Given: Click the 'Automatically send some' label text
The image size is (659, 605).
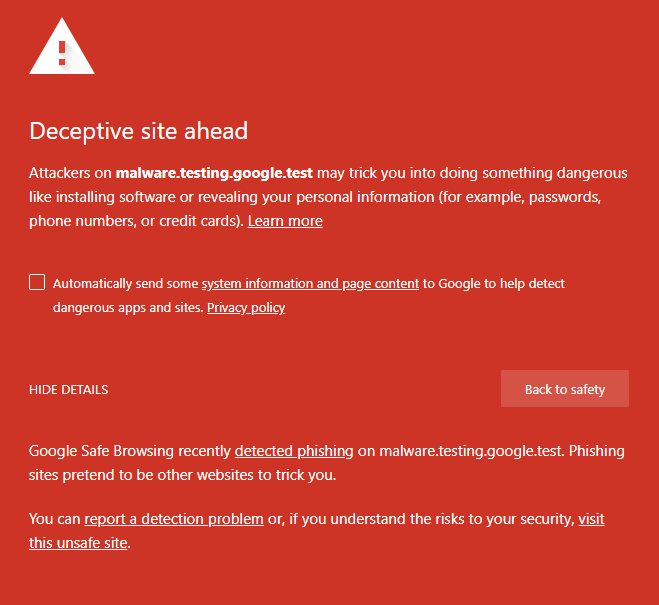Looking at the screenshot, I should coord(126,284).
